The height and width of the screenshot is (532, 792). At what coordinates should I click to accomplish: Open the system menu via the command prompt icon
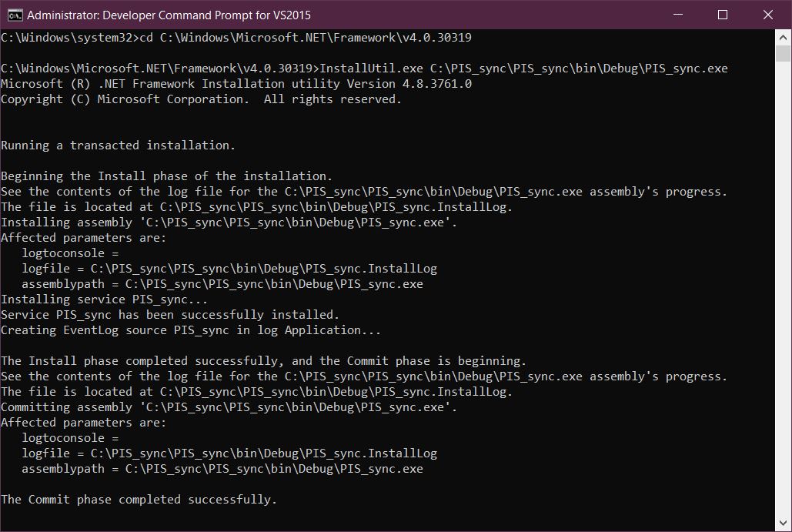[x=17, y=14]
